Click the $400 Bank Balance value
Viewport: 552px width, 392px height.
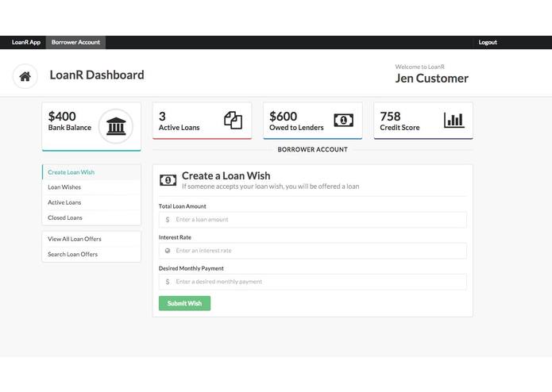tap(62, 117)
